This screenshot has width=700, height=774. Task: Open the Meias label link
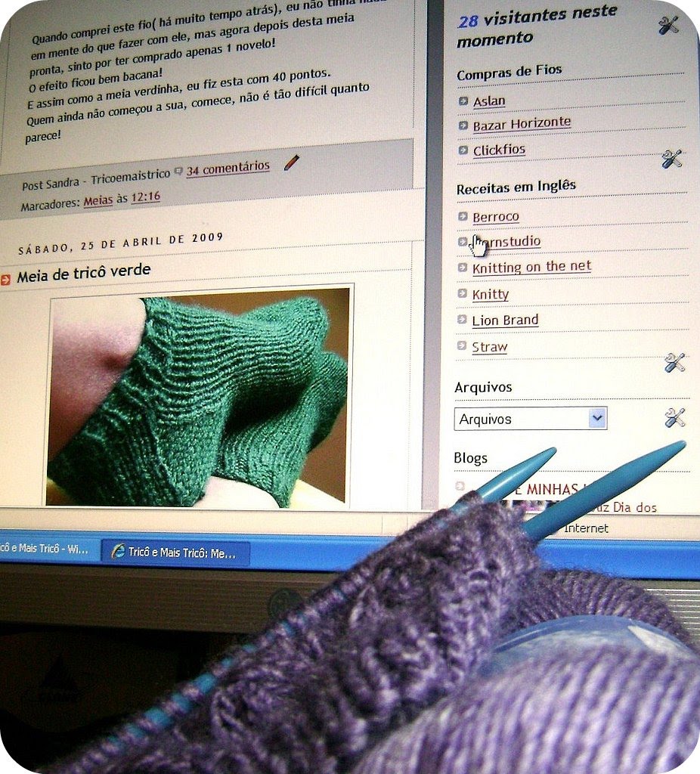[98, 200]
